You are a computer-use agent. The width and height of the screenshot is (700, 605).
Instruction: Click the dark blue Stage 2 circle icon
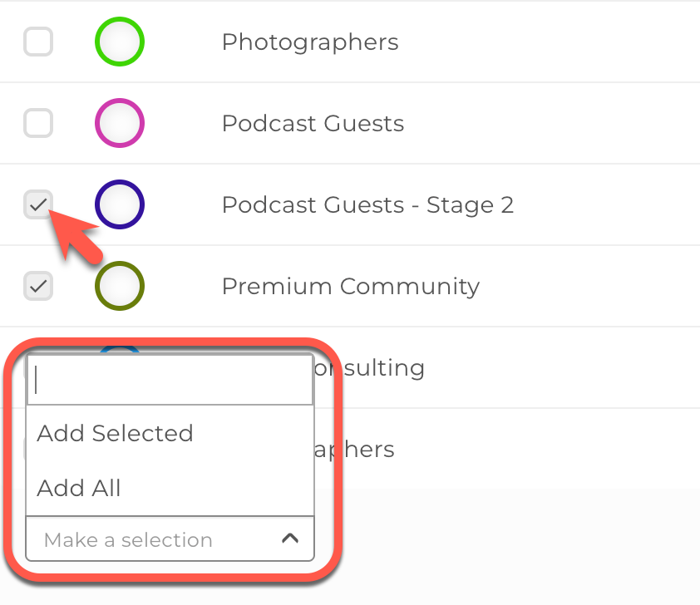click(x=120, y=204)
